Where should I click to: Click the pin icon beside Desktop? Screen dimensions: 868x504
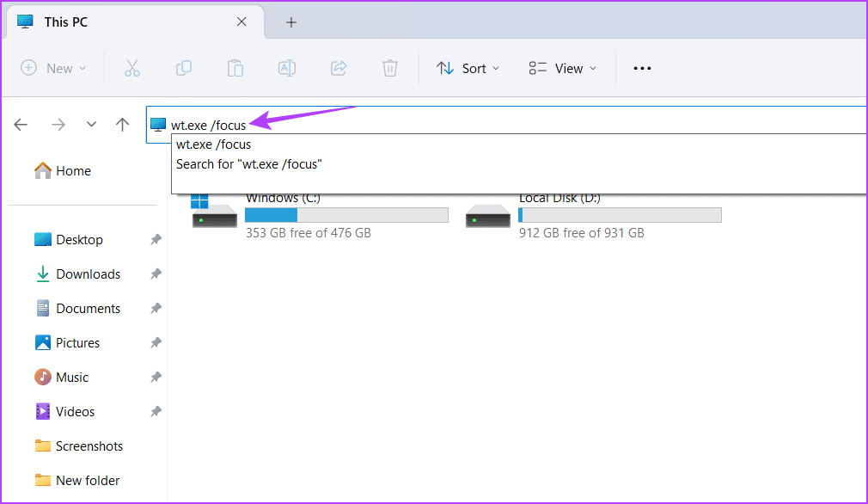[x=156, y=240]
